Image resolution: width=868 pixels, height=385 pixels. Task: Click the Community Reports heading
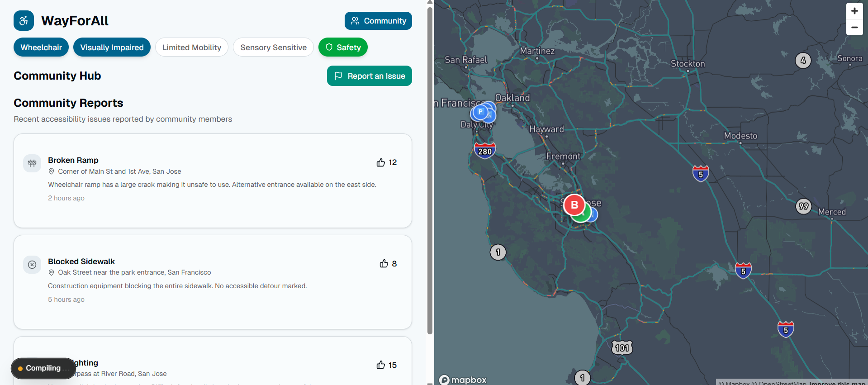point(68,103)
